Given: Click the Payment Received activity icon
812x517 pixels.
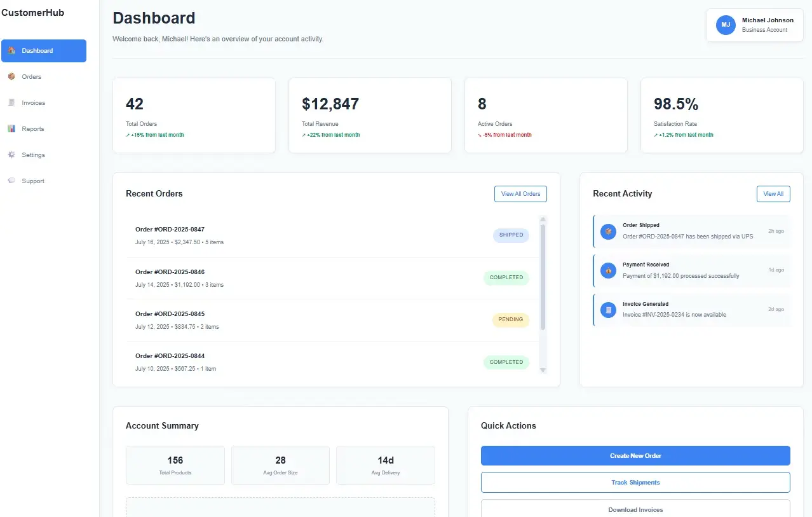Looking at the screenshot, I should pos(608,271).
